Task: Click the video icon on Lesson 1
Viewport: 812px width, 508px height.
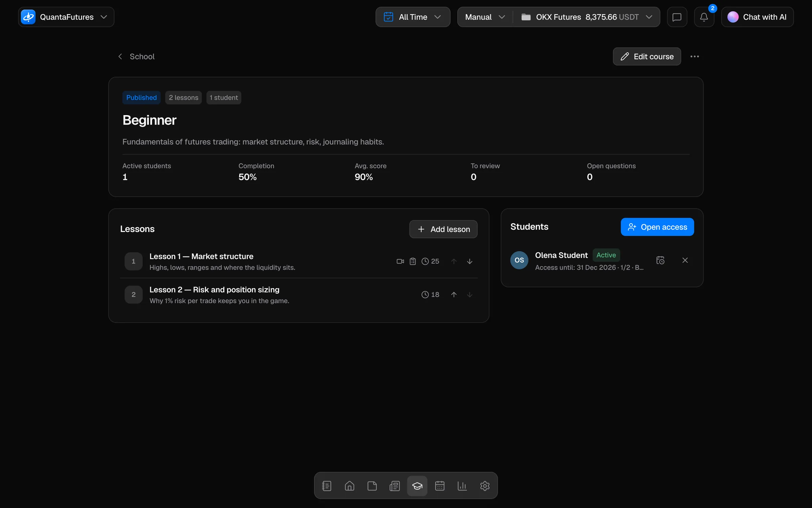Action: pyautogui.click(x=400, y=261)
